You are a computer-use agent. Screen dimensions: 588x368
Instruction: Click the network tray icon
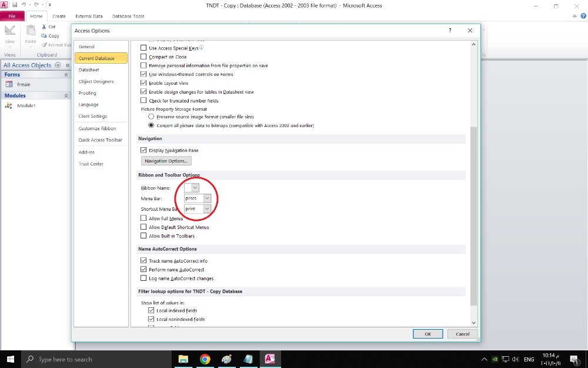click(x=506, y=359)
